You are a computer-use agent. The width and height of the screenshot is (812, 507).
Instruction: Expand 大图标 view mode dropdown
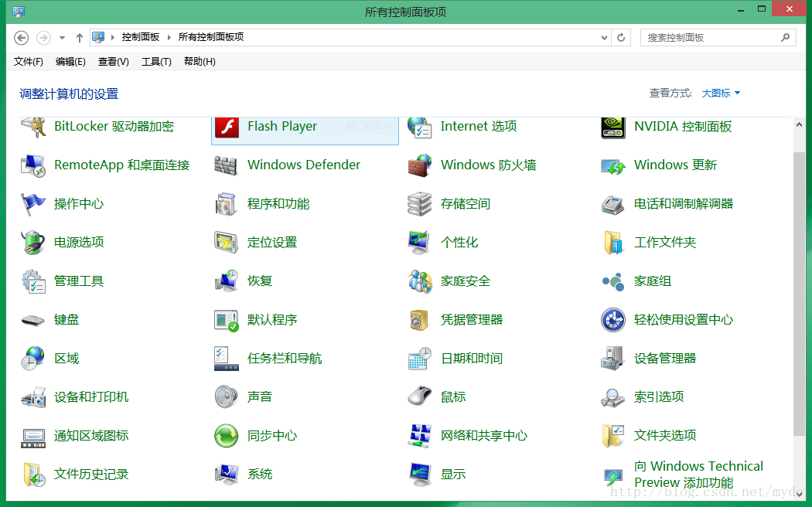[x=721, y=93]
